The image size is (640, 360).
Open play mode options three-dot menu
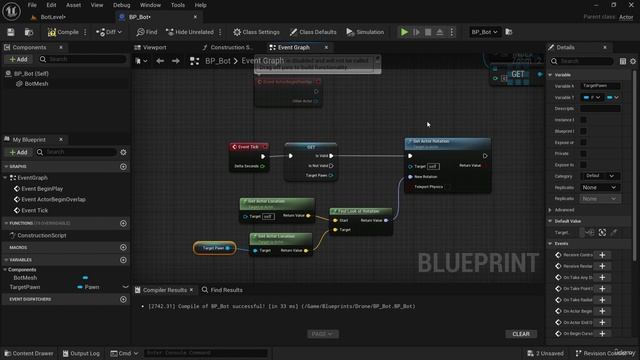451,32
